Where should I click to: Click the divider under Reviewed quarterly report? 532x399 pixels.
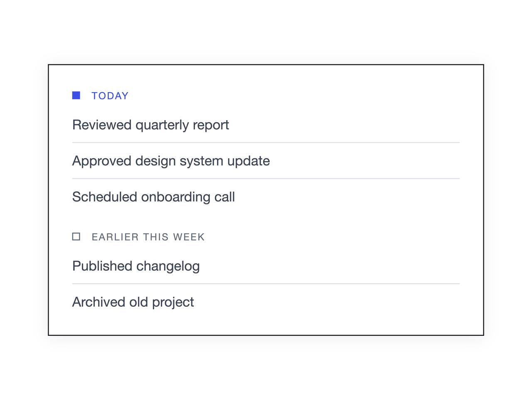[266, 143]
